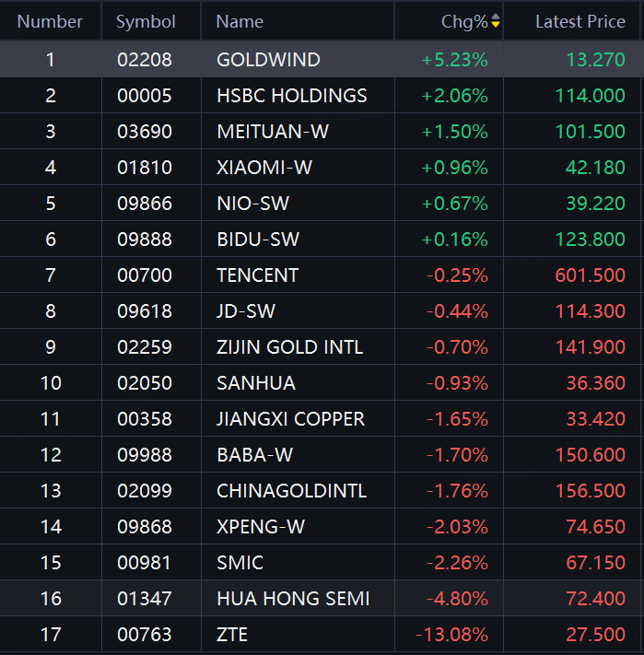Click symbol code 00005

pos(145,96)
